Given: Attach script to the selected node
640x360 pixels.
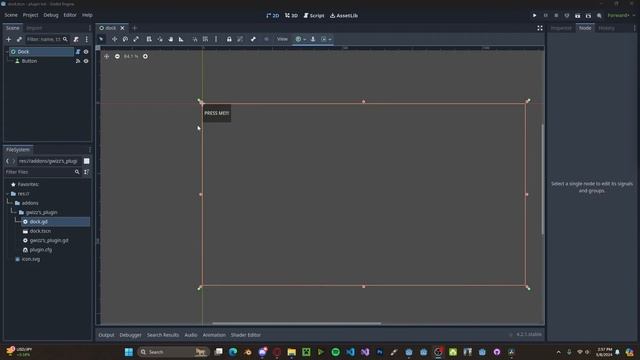Looking at the screenshot, I should pos(76,39).
